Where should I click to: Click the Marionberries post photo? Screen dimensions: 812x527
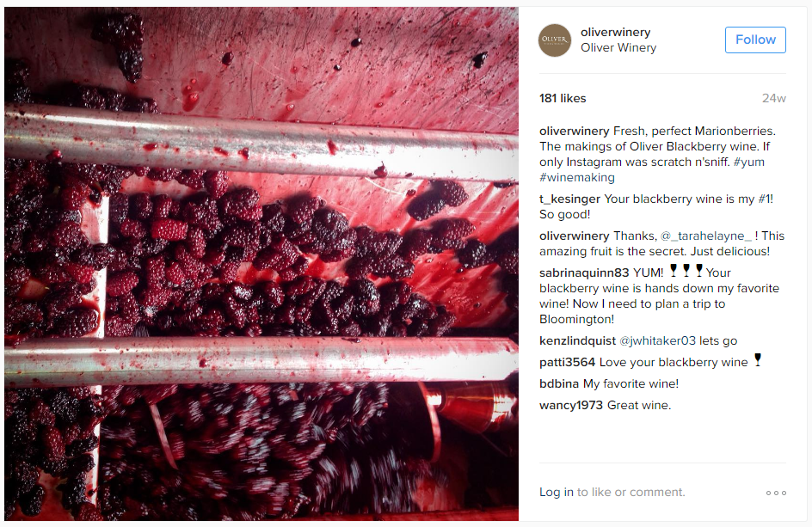[x=261, y=263]
